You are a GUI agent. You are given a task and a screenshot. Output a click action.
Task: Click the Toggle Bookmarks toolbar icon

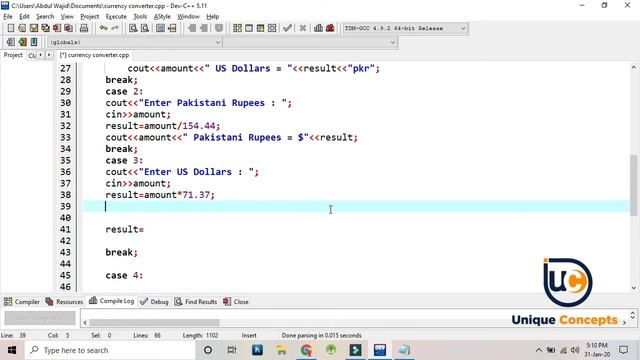(x=22, y=42)
